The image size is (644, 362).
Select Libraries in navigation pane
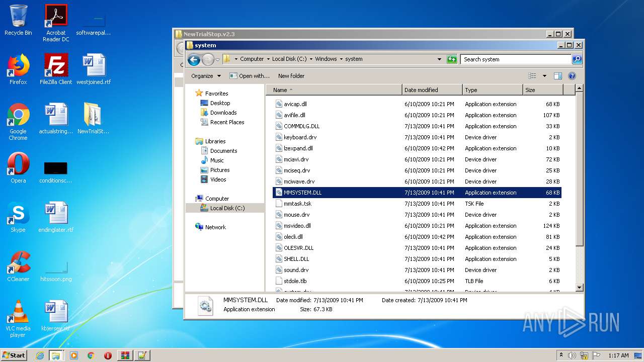click(215, 141)
